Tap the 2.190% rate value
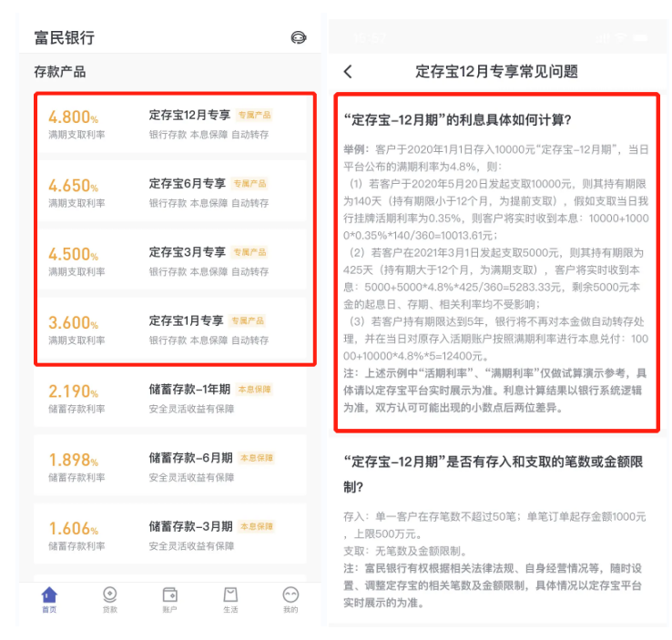Image resolution: width=672 pixels, height=640 pixels. tap(73, 391)
